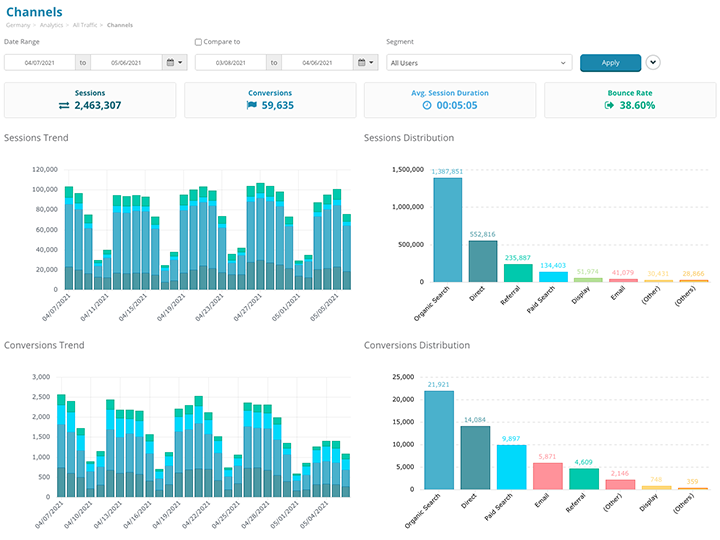Click the Sessions arrows icon
This screenshot has height=540, width=720.
point(64,105)
